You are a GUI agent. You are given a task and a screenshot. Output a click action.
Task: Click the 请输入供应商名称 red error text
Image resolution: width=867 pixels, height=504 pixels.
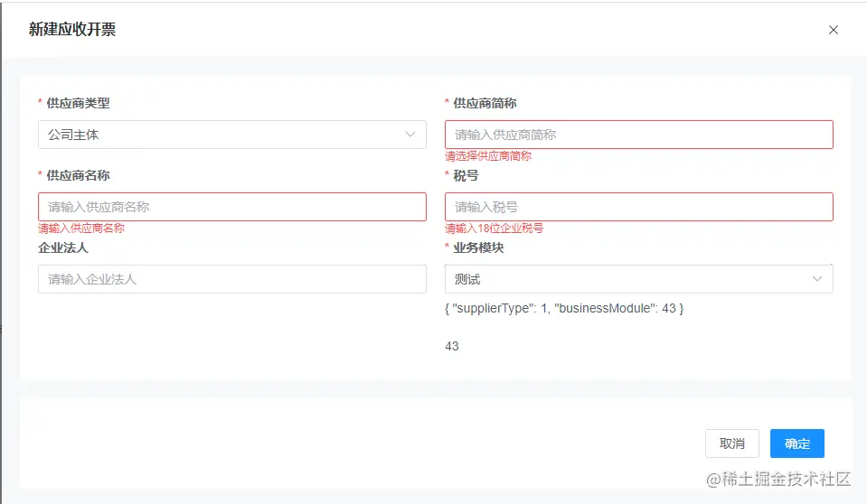(x=81, y=229)
